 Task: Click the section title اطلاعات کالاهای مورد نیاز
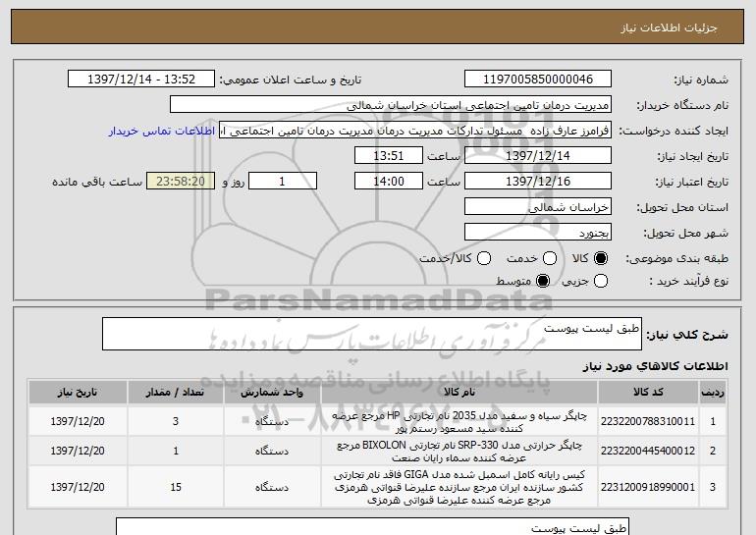(x=655, y=367)
